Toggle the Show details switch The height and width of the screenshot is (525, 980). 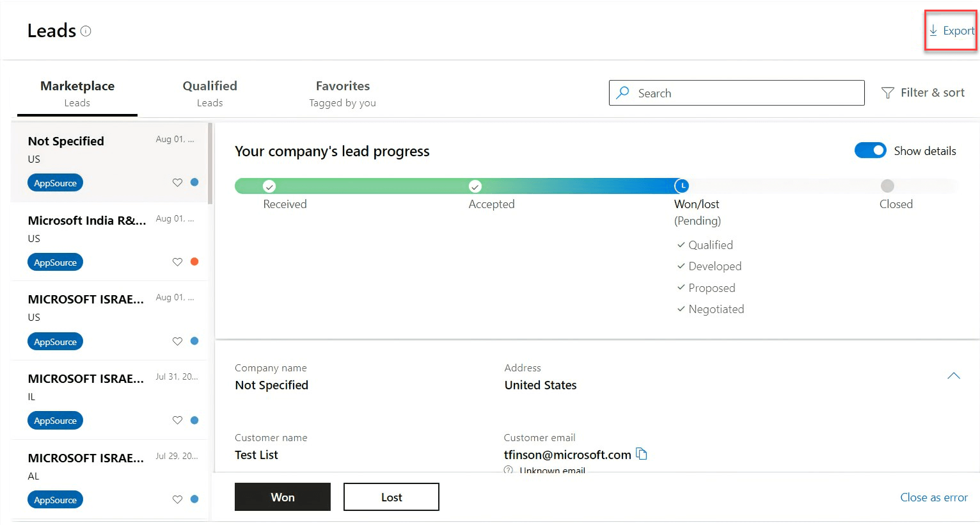coord(870,150)
